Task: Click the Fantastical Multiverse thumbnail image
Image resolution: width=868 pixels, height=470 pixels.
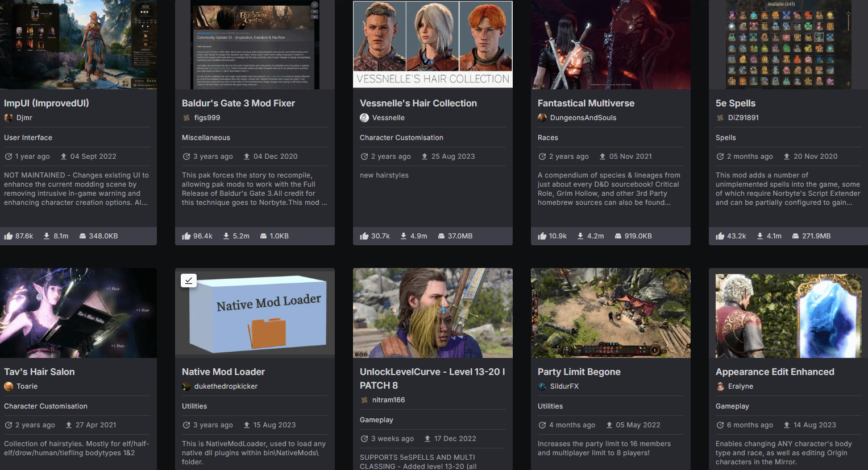Action: coord(610,44)
